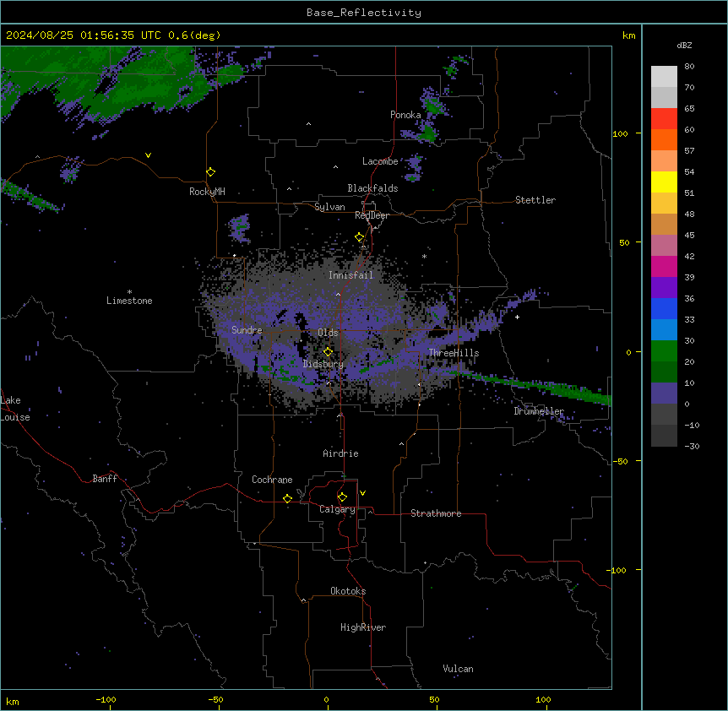728x711 pixels.
Task: Click the yellow diamond marker between Olds and Didsbury
Action: [328, 352]
